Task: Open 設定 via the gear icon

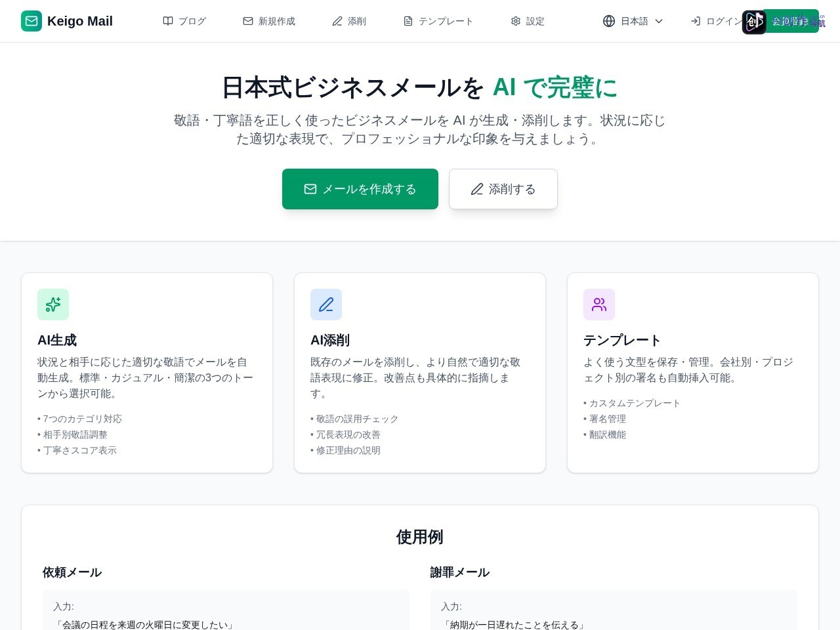Action: (x=516, y=21)
